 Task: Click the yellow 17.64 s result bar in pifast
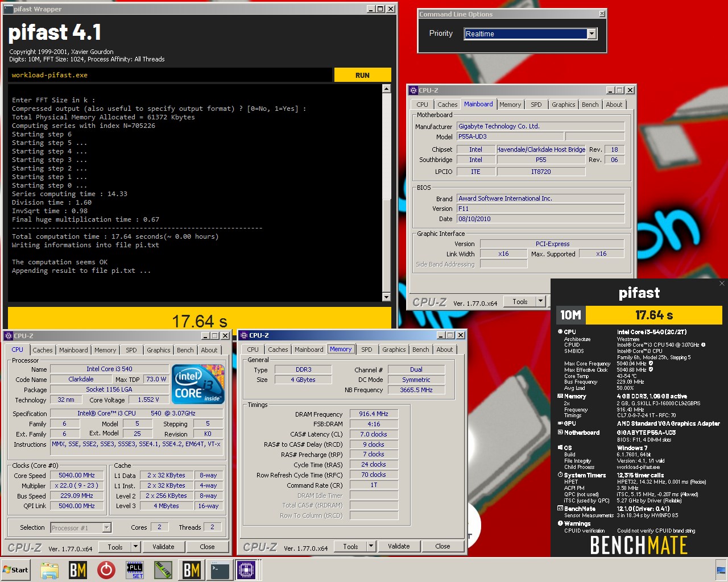click(x=200, y=319)
